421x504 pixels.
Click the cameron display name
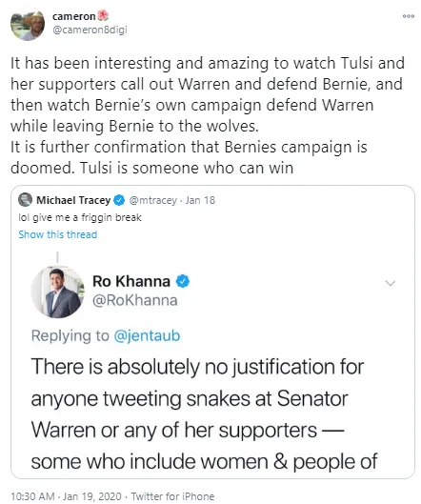(x=74, y=16)
